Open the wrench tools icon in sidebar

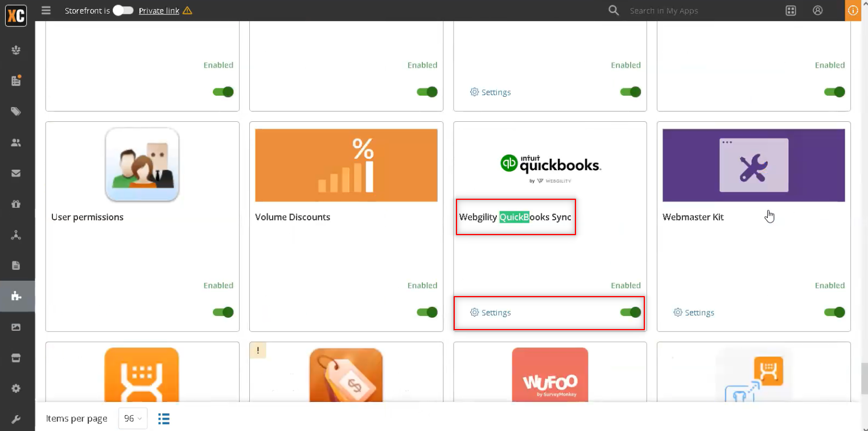(x=16, y=420)
